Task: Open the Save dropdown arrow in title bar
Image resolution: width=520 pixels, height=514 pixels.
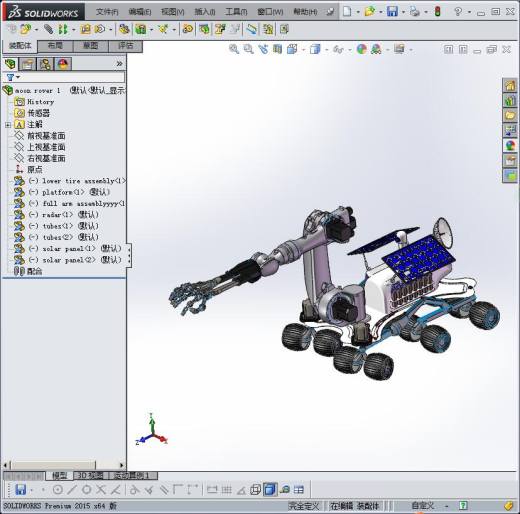Action: [x=403, y=12]
